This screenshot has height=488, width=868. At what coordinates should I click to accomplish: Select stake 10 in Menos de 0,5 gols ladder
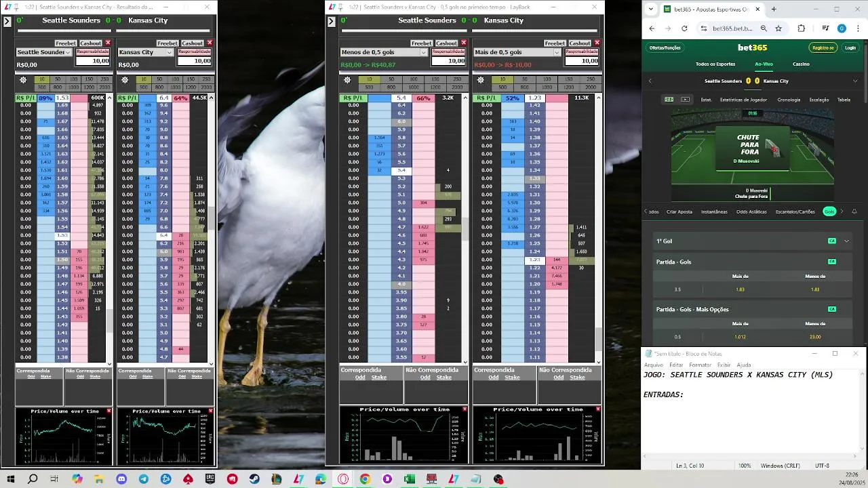tap(369, 79)
